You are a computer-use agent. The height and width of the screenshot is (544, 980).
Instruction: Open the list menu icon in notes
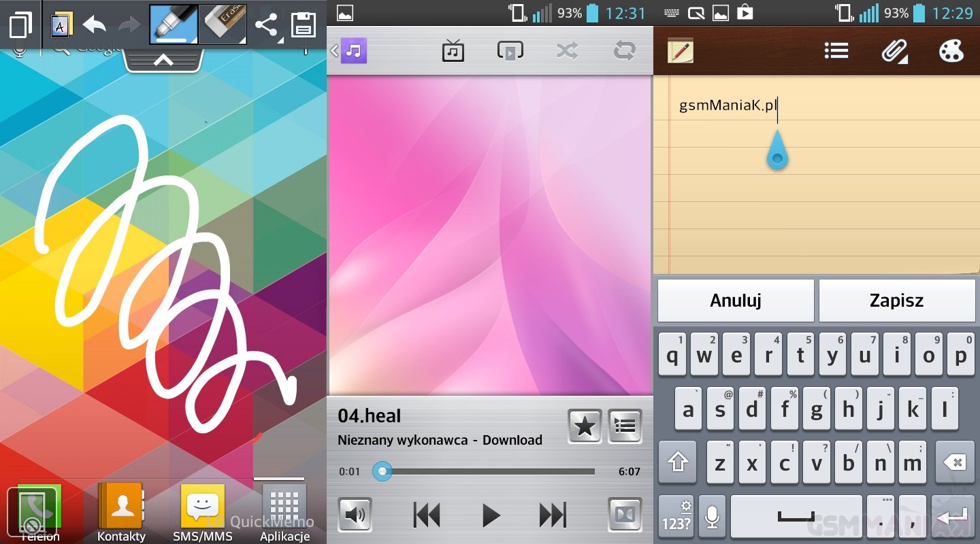click(836, 51)
